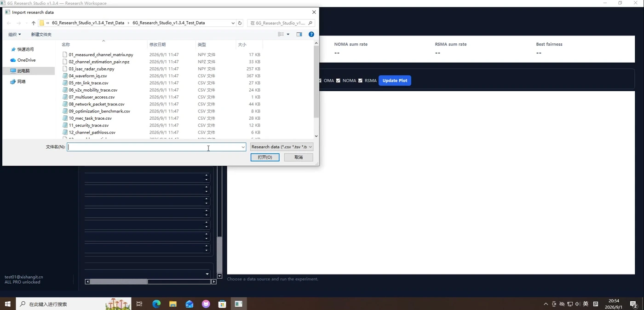The width and height of the screenshot is (644, 310).
Task: Expand the filename history dropdown arrow
Action: pos(243,147)
